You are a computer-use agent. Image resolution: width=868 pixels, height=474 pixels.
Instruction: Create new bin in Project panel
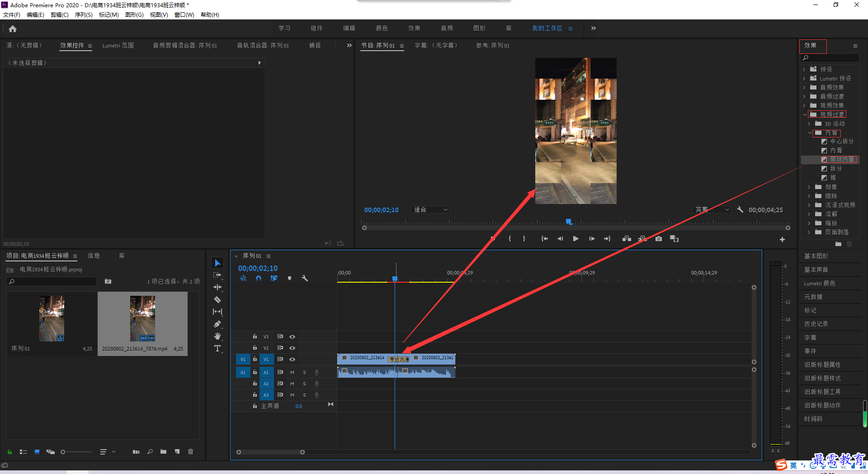(x=163, y=452)
